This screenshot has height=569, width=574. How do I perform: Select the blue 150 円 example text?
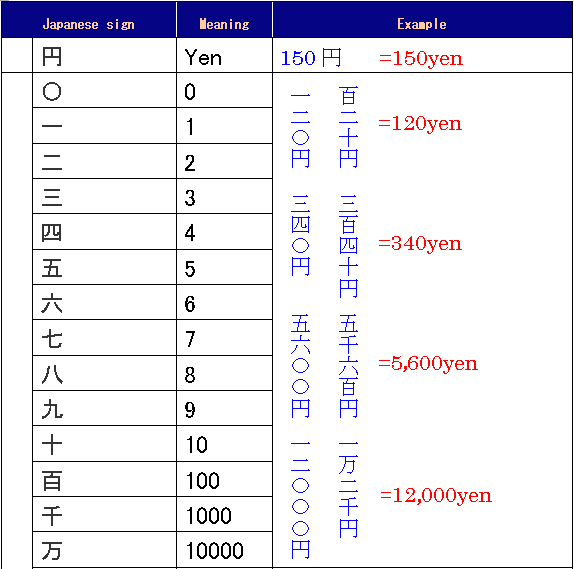click(311, 58)
